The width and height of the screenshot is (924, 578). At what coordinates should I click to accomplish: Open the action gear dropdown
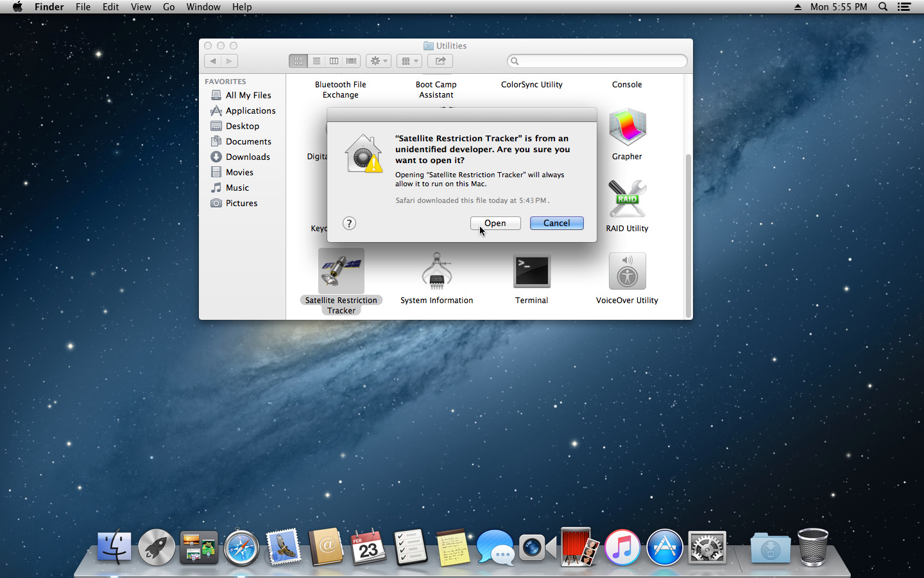pos(378,60)
